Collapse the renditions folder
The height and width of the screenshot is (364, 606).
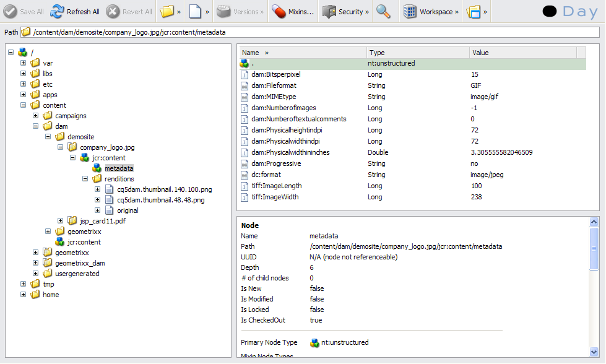pyautogui.click(x=85, y=178)
